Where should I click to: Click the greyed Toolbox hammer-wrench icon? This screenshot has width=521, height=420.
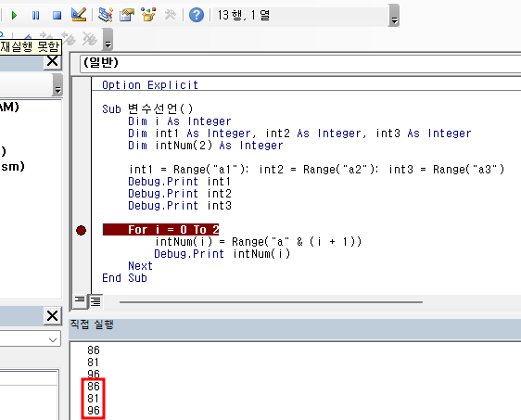(x=171, y=15)
